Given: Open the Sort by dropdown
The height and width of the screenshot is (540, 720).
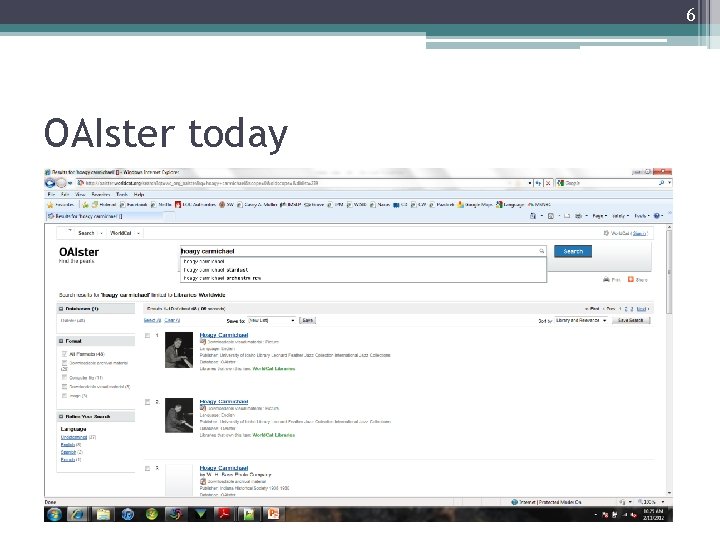Looking at the screenshot, I should 581,320.
